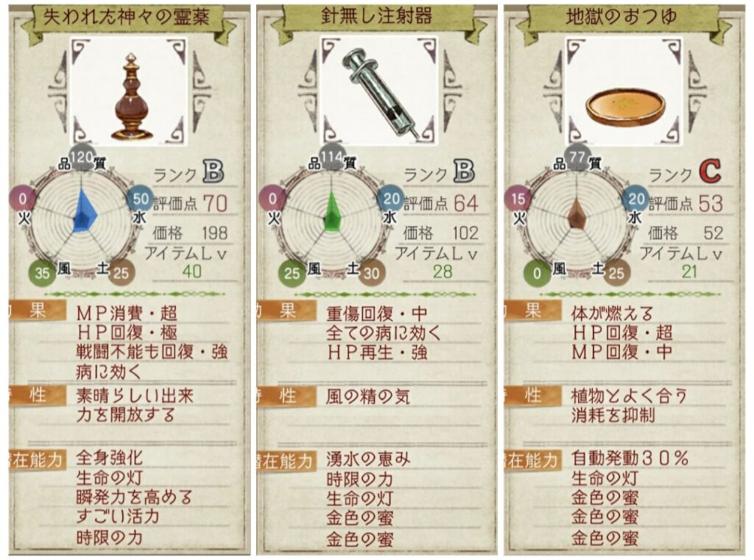Click the water element 50 circle

pos(141,198)
